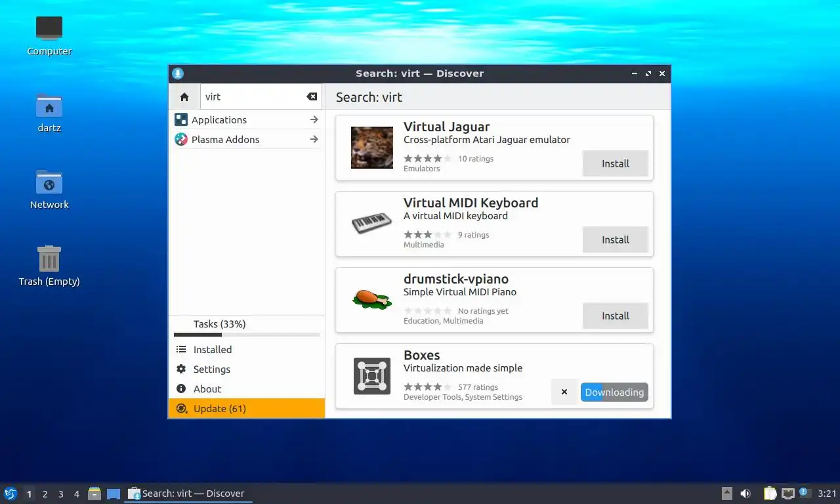This screenshot has height=504, width=840.
Task: Click the Virtual Jaguar star rating
Action: (x=428, y=159)
